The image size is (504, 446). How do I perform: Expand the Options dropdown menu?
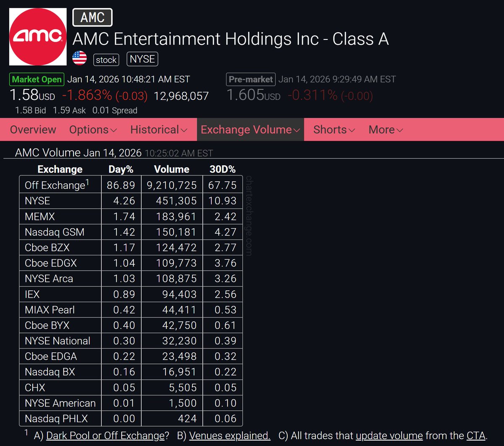(x=93, y=130)
